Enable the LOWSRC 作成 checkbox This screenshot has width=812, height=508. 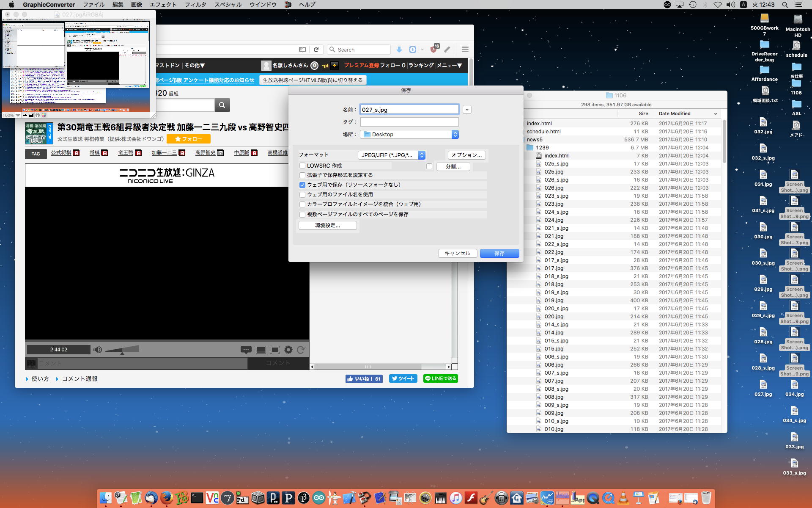point(302,166)
